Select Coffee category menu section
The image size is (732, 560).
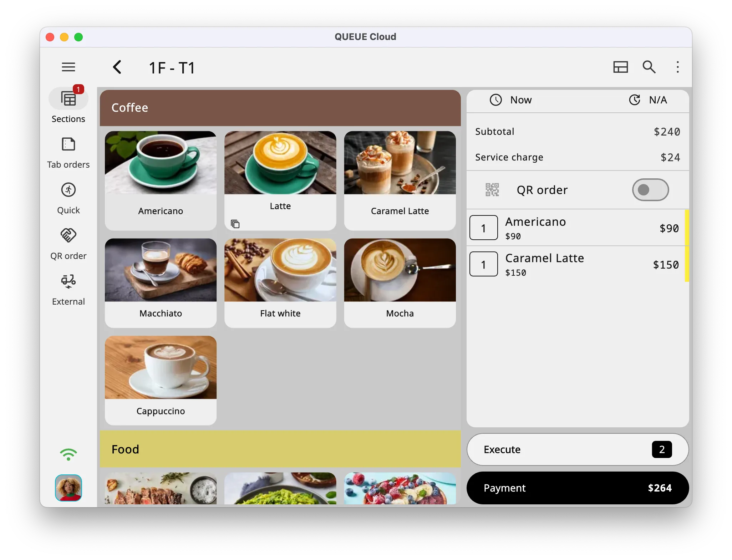point(281,108)
